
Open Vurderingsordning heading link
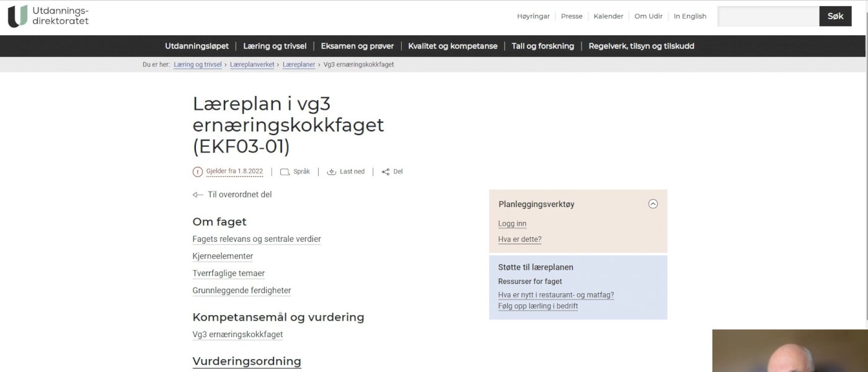tap(247, 361)
